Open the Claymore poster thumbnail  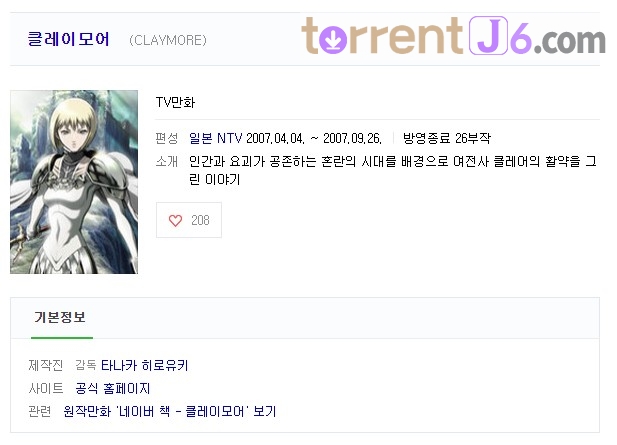click(x=74, y=182)
